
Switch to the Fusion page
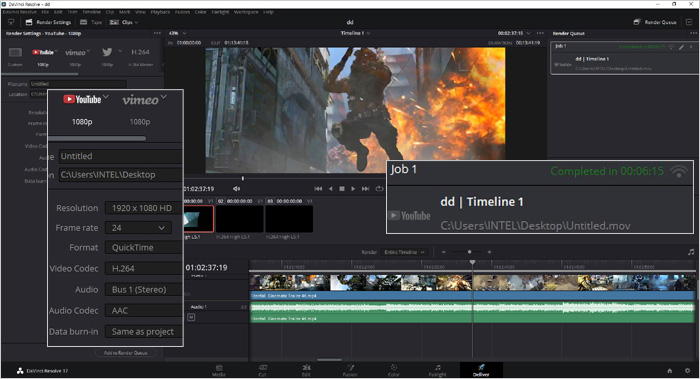(350, 370)
